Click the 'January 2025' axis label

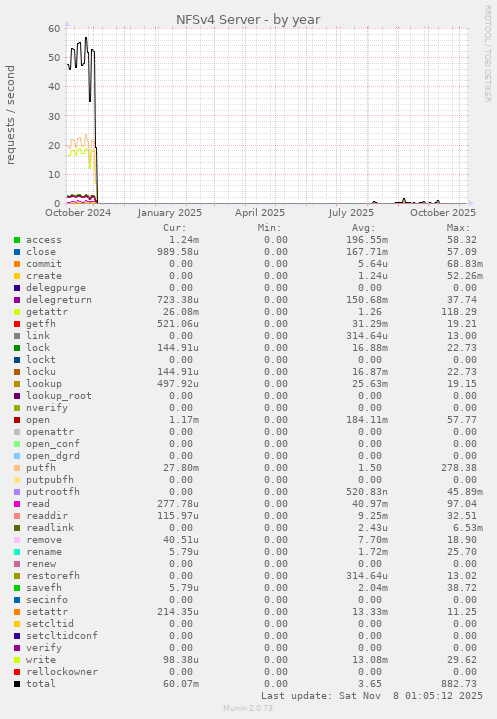coord(170,213)
